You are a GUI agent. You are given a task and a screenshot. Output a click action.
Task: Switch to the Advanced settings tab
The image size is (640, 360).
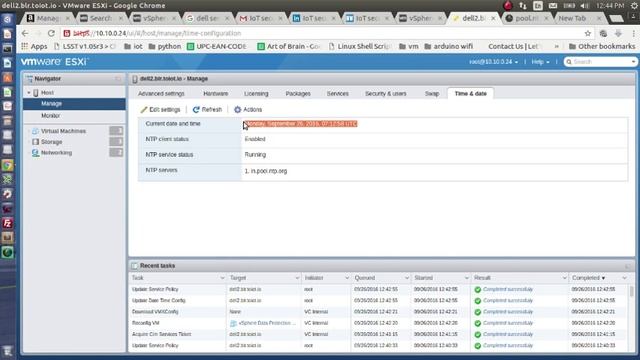tap(161, 93)
